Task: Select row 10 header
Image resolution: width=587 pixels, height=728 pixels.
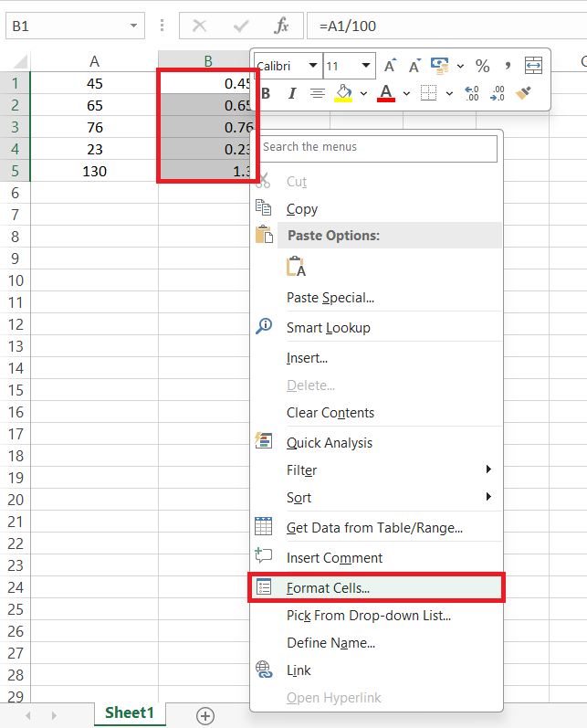Action: pyautogui.click(x=16, y=280)
